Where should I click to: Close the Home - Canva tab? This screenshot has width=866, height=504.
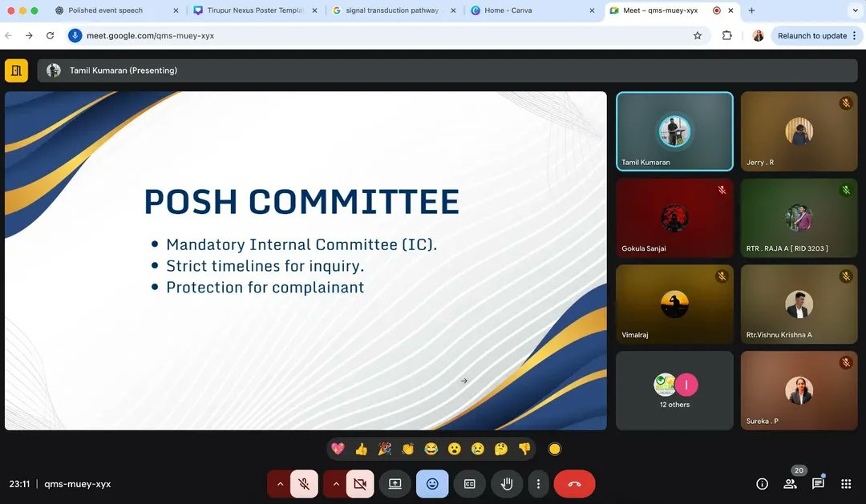[x=592, y=10]
